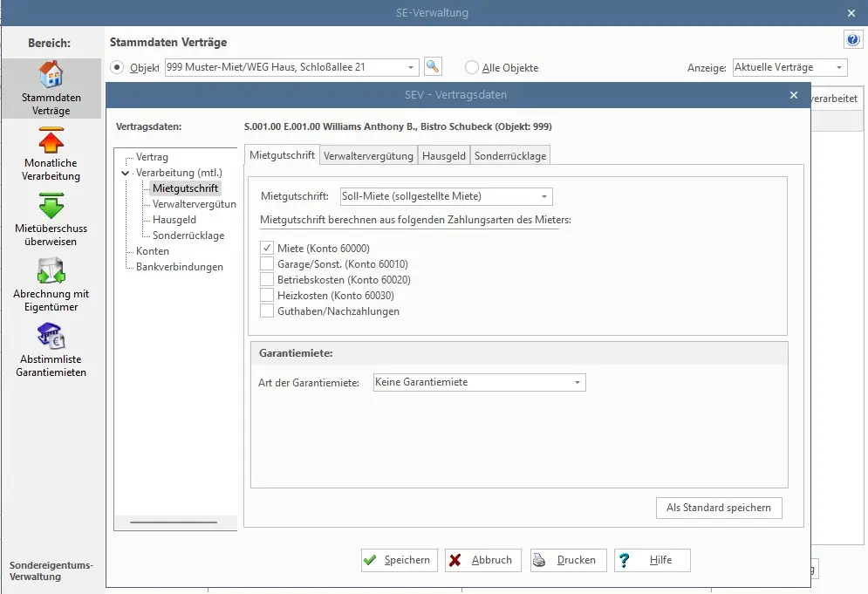
Task: Collapse the Verarbeitung (mtl.) tree node
Action: coord(125,173)
